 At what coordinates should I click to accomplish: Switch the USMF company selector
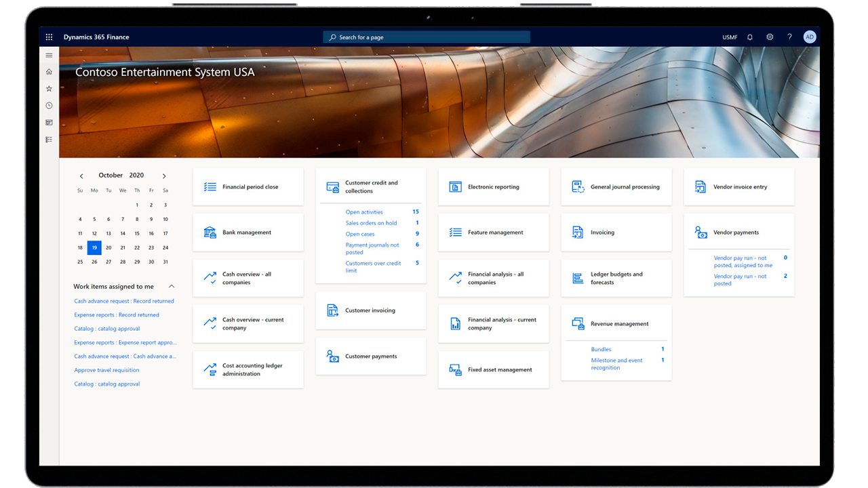tap(730, 37)
